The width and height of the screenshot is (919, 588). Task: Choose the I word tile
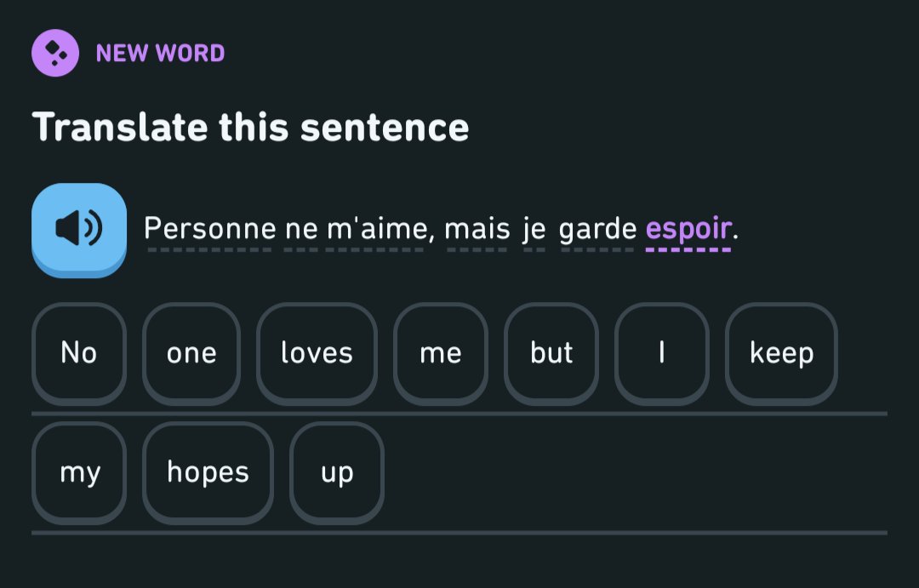coord(661,352)
